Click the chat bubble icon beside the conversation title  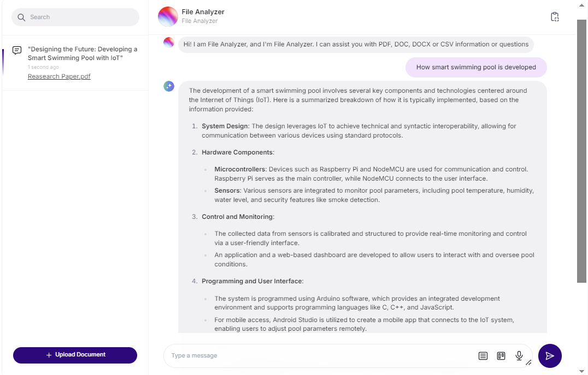coord(17,50)
